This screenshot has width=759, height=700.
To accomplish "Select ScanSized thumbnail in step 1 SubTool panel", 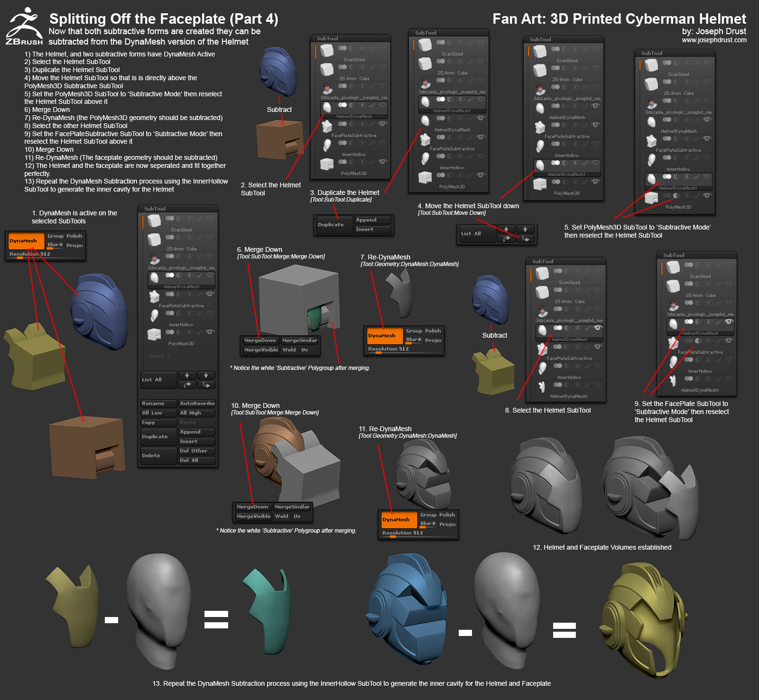I will pyautogui.click(x=154, y=221).
